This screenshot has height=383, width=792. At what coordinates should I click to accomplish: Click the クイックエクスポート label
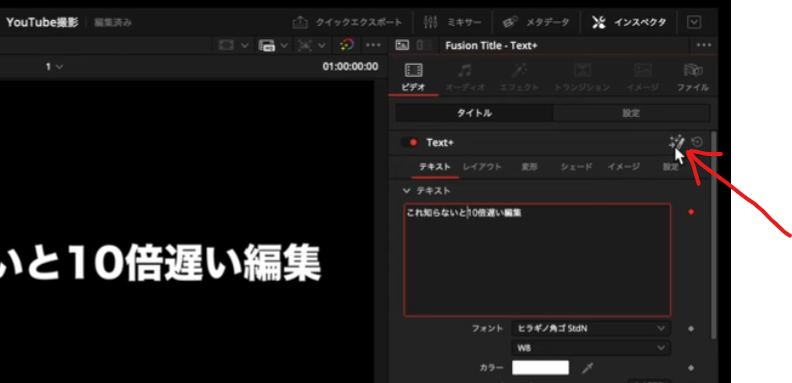click(359, 22)
